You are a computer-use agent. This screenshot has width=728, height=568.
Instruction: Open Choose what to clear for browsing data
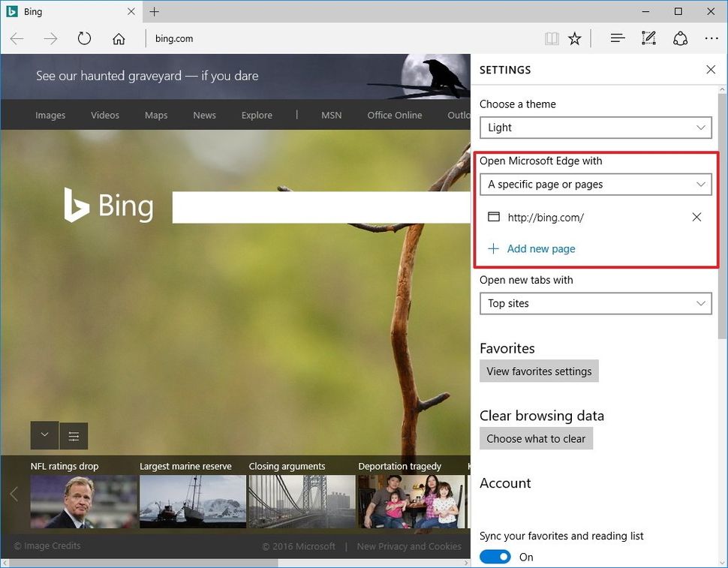click(536, 438)
